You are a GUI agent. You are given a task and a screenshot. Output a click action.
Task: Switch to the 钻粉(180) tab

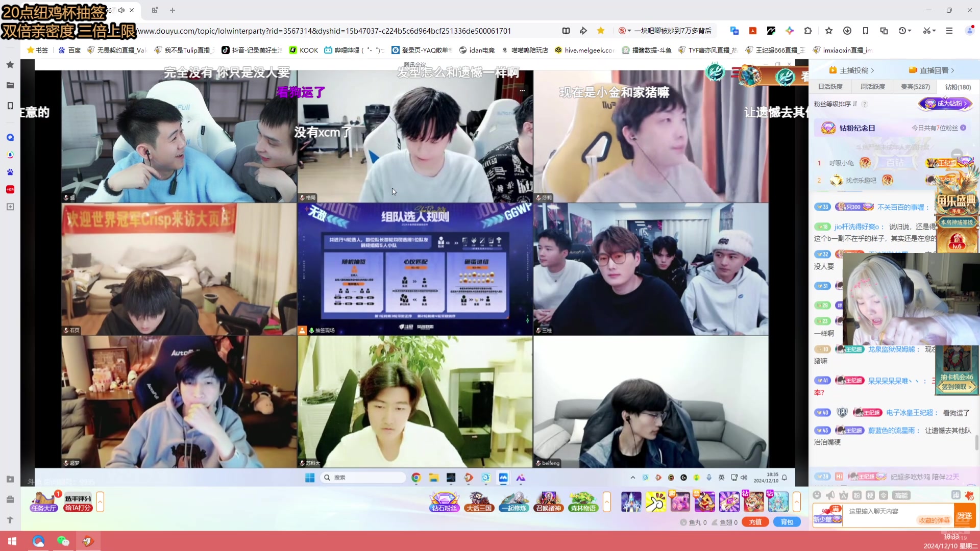(958, 87)
